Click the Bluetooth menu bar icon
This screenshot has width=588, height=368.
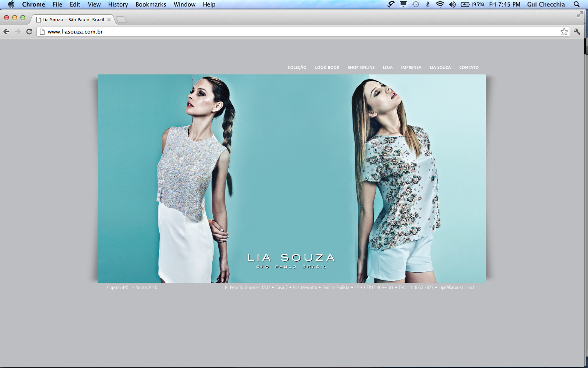click(x=428, y=4)
